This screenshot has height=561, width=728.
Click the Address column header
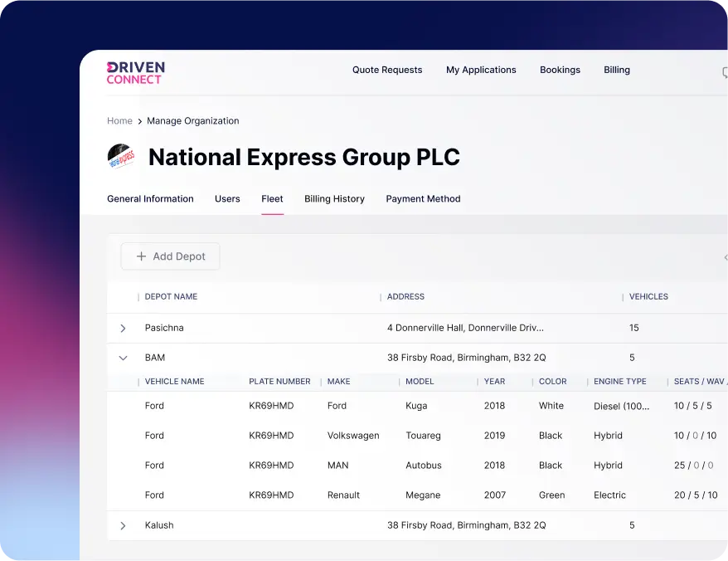(x=405, y=296)
